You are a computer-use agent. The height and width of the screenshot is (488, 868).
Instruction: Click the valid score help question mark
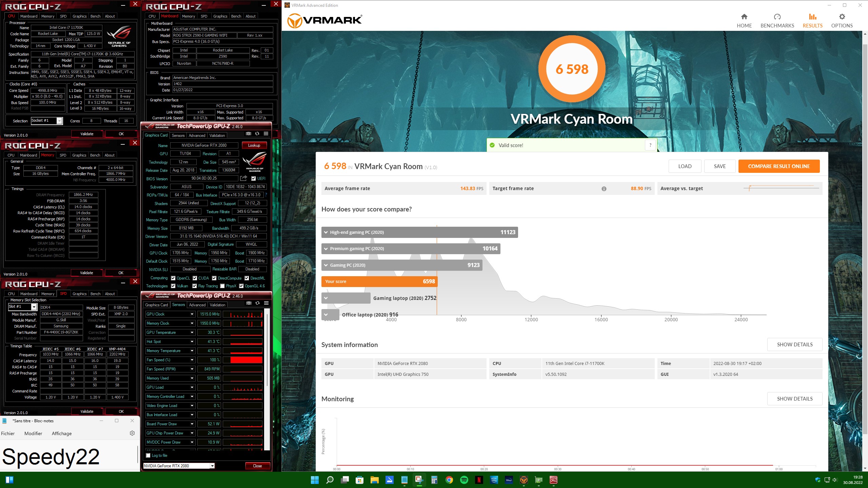(x=650, y=145)
